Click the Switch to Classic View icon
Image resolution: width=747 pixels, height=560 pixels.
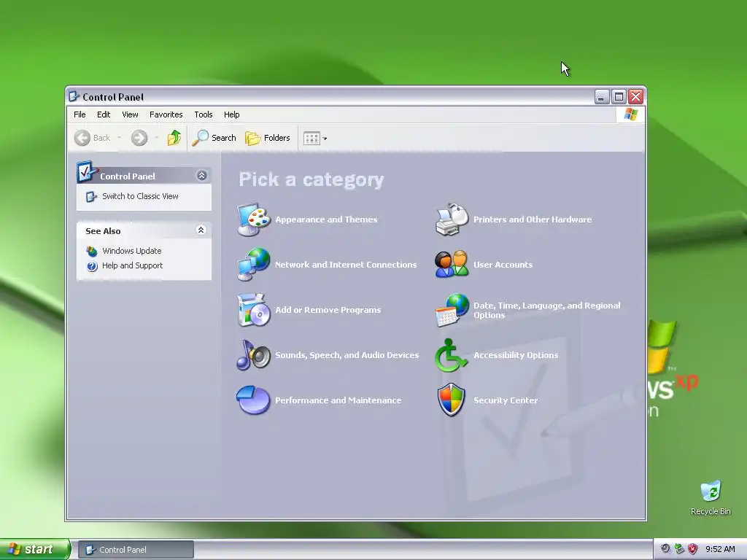91,197
